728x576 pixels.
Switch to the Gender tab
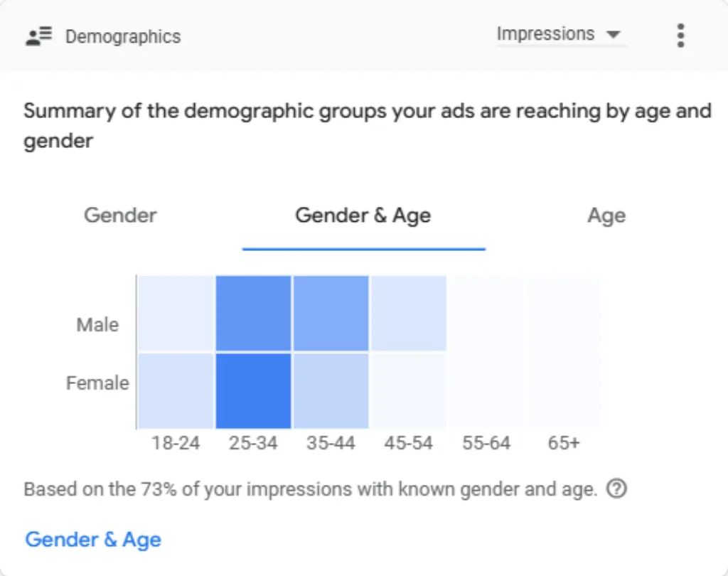point(120,215)
